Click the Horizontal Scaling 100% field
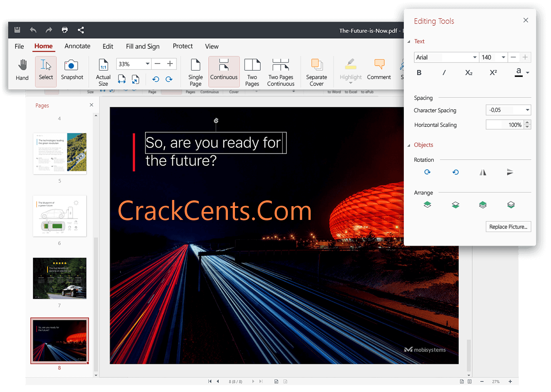 point(505,125)
